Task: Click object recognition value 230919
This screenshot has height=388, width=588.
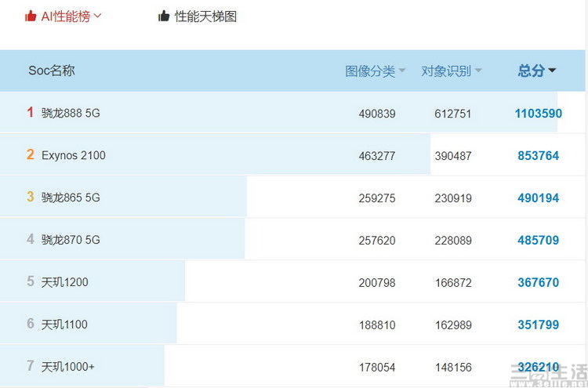Action: click(x=453, y=198)
